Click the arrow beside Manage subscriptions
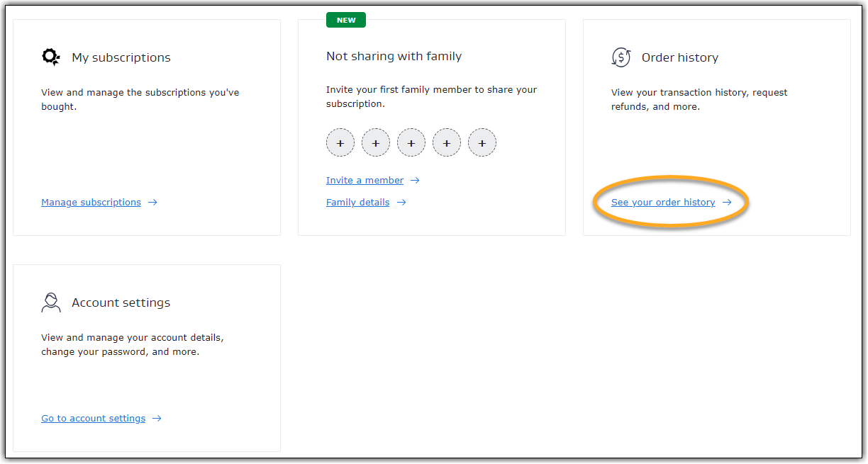The width and height of the screenshot is (868, 464). point(152,203)
